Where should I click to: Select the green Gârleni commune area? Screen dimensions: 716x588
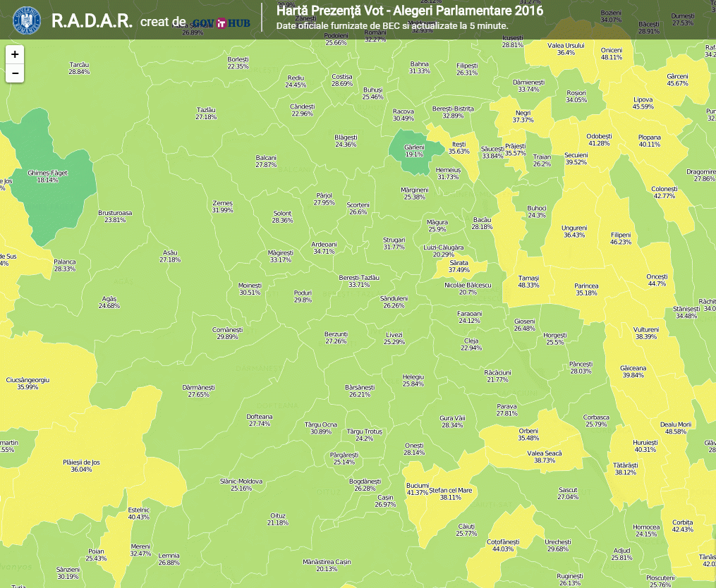[x=414, y=151]
